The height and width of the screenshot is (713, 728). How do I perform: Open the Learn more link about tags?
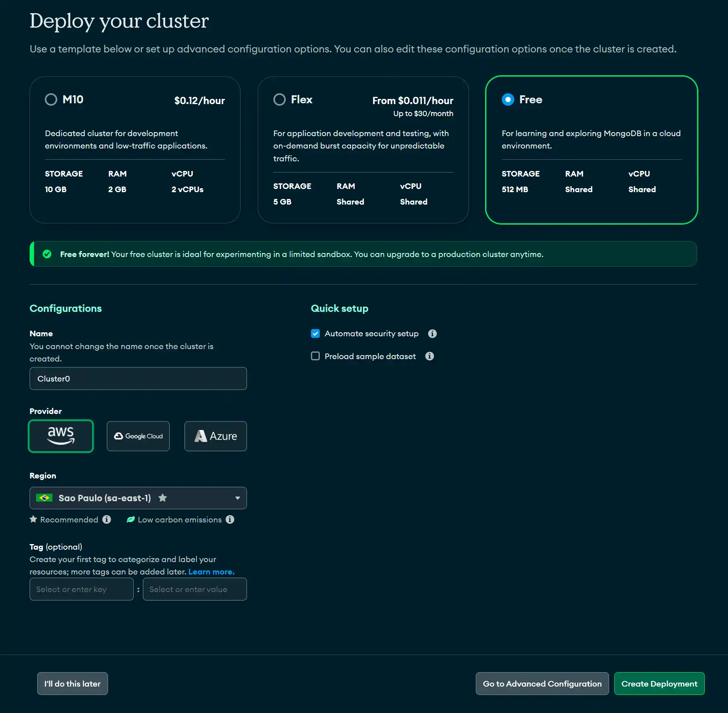click(211, 572)
